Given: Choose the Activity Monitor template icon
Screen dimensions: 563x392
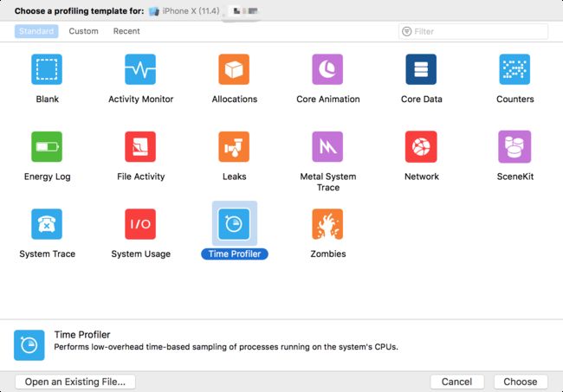Looking at the screenshot, I should coord(140,69).
